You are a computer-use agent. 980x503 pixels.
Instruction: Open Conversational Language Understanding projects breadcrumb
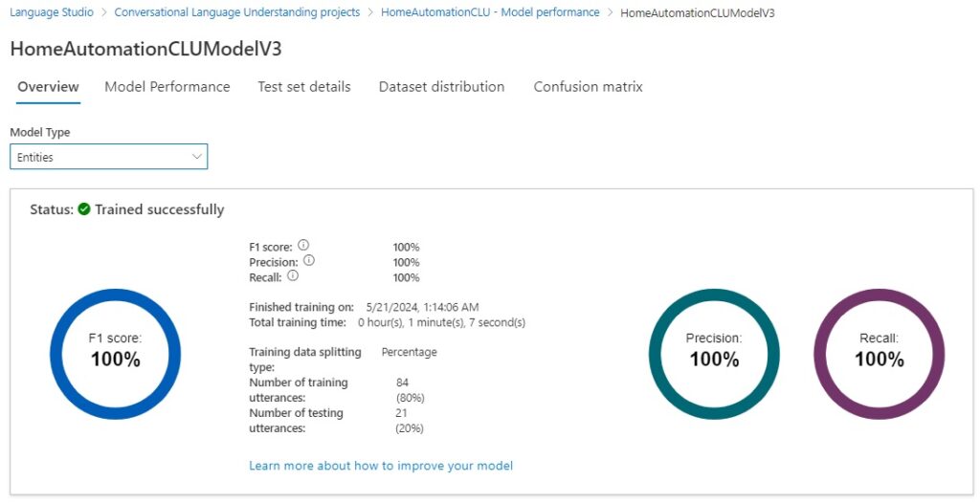[236, 12]
